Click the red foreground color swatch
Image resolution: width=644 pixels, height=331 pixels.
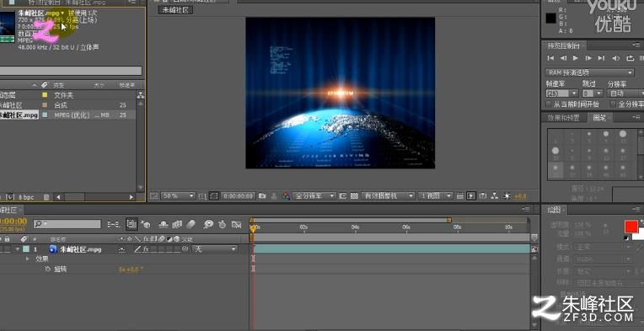pyautogui.click(x=631, y=227)
